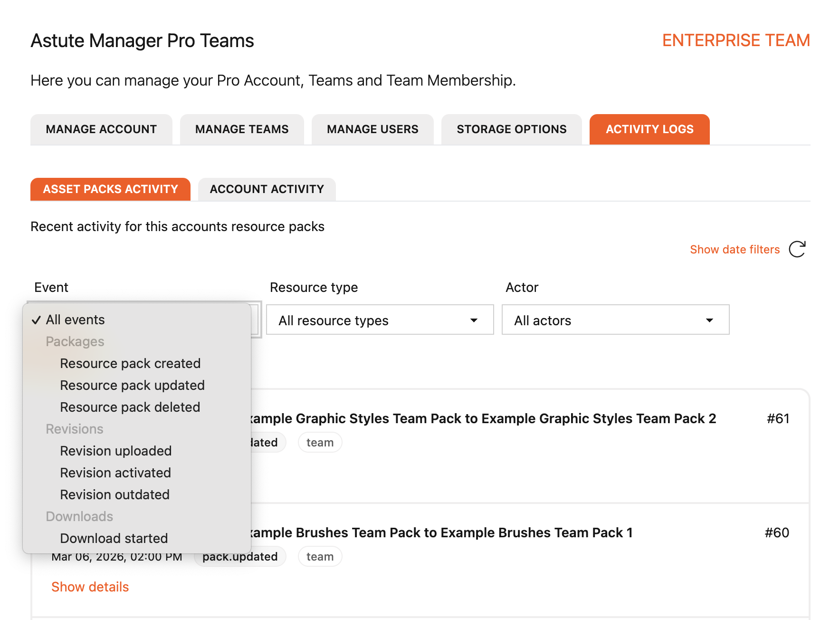The height and width of the screenshot is (620, 840).
Task: Switch to Account Activity sub-tab
Action: click(267, 189)
